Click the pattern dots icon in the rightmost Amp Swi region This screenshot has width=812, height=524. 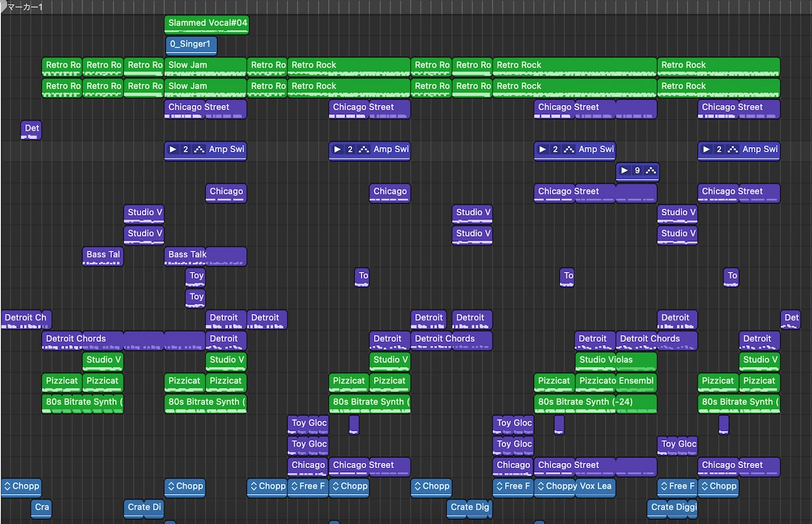733,149
